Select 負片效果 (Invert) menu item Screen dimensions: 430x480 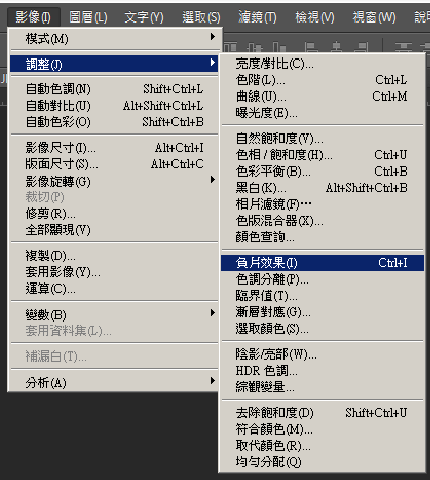tap(322, 263)
